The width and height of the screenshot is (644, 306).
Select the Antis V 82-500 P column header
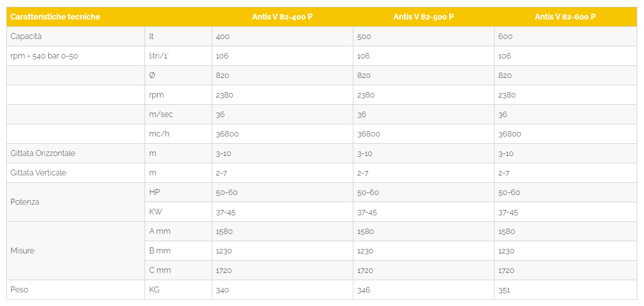(423, 17)
